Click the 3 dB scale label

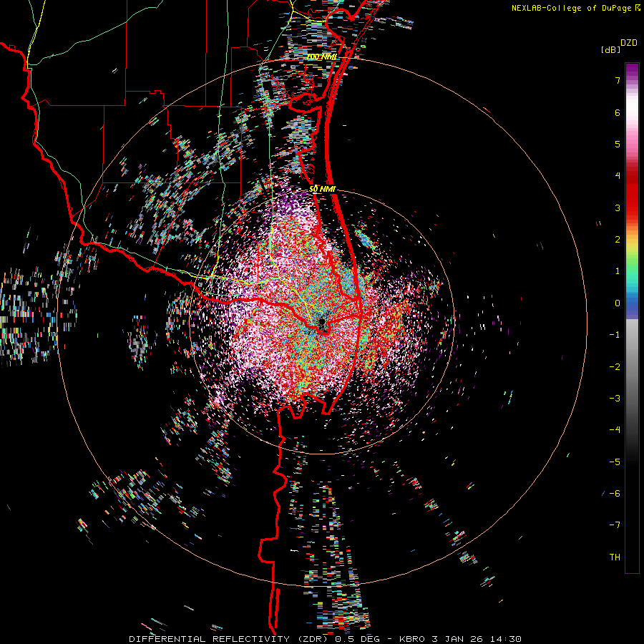[x=618, y=208]
